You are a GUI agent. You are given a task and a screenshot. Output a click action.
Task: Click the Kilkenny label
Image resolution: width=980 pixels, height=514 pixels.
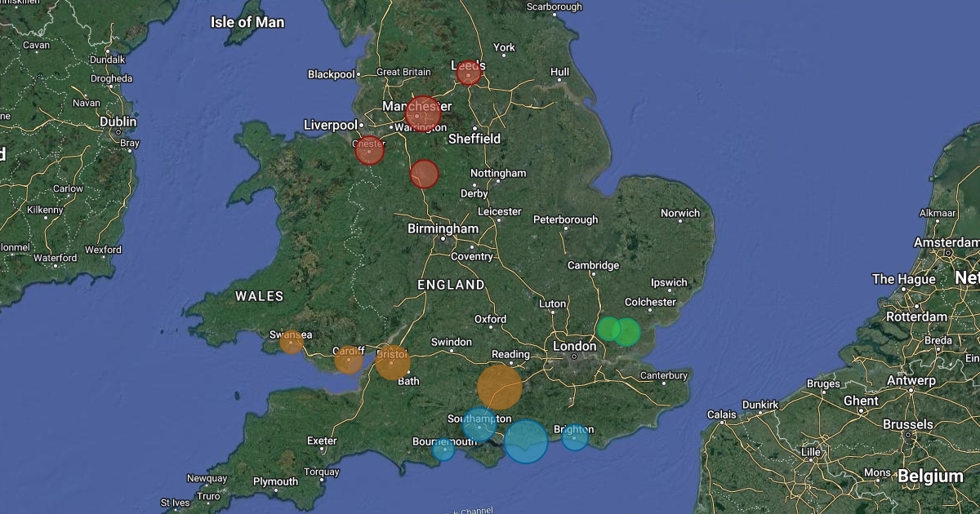[44, 210]
